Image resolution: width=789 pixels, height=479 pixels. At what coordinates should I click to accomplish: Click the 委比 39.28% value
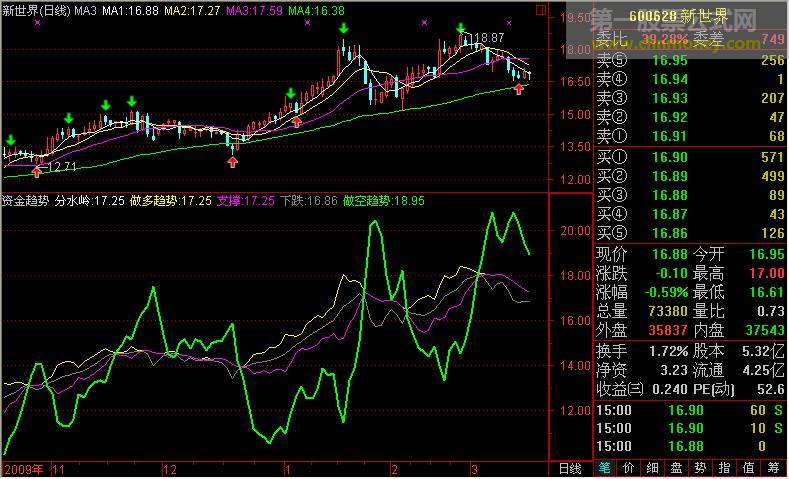664,38
